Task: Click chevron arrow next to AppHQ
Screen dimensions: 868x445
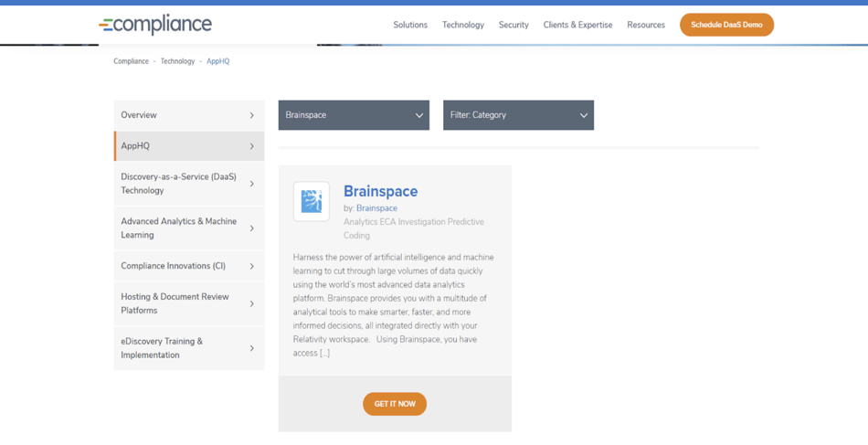Action: coord(252,146)
